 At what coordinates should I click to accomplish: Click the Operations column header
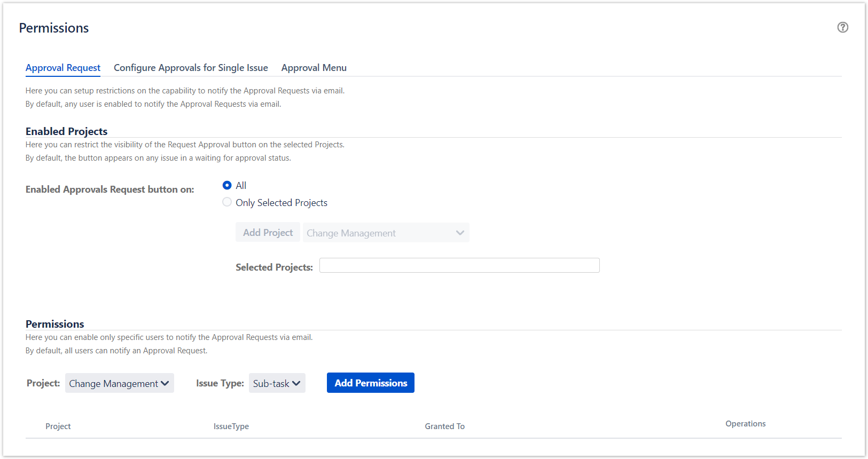(745, 424)
